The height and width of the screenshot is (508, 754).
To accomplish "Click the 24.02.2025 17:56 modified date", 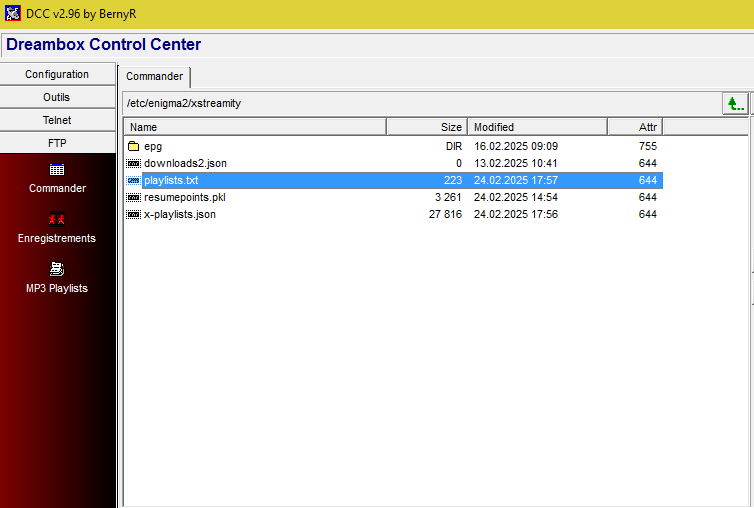I will click(x=516, y=214).
